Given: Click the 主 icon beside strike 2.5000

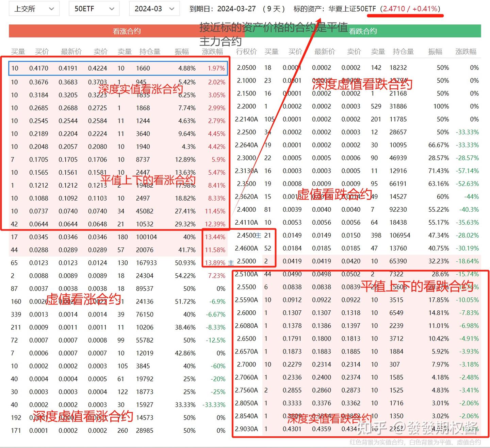Looking at the screenshot, I should pyautogui.click(x=231, y=263).
